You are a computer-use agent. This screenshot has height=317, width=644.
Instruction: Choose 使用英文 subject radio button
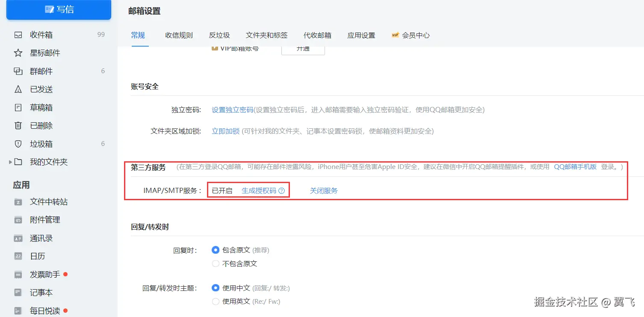(216, 302)
